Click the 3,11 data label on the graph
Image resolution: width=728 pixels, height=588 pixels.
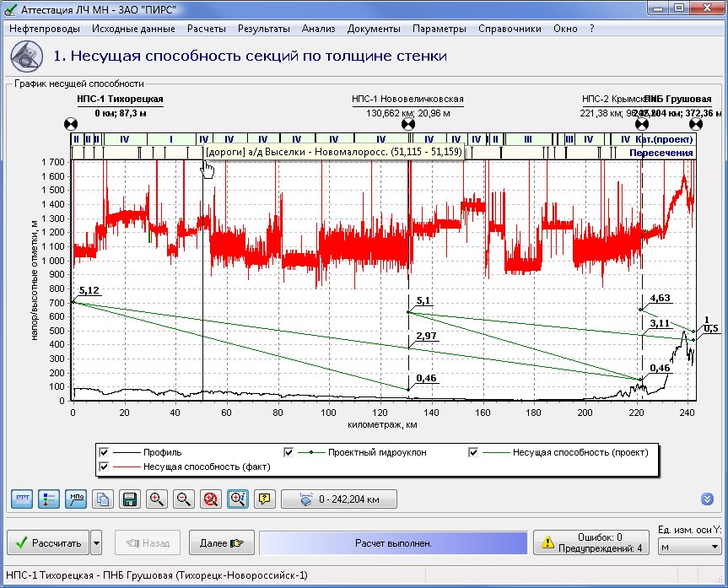[660, 323]
